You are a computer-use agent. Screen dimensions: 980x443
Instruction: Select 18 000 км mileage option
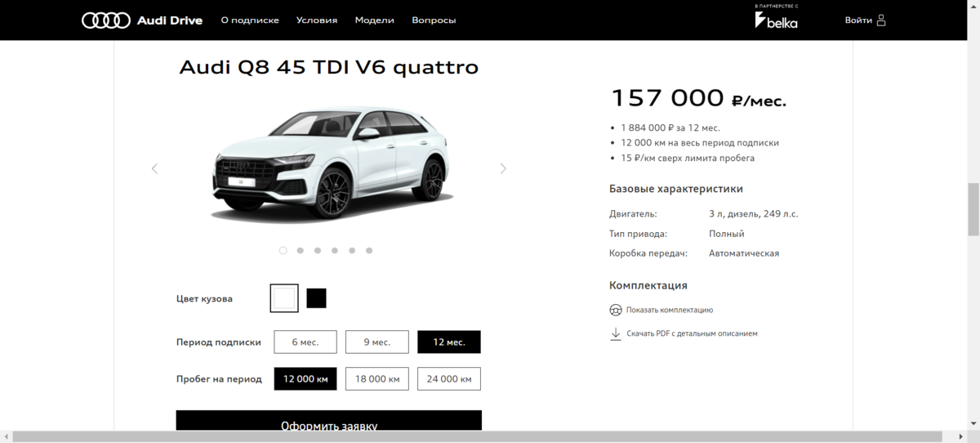376,378
